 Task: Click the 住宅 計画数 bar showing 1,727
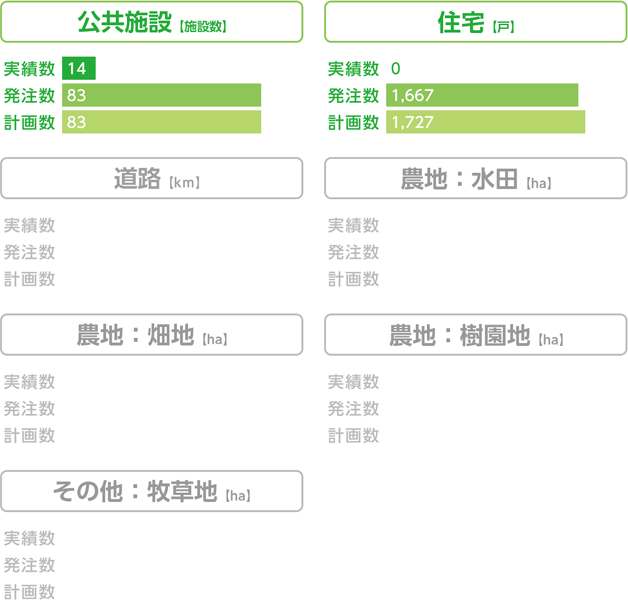(x=485, y=122)
